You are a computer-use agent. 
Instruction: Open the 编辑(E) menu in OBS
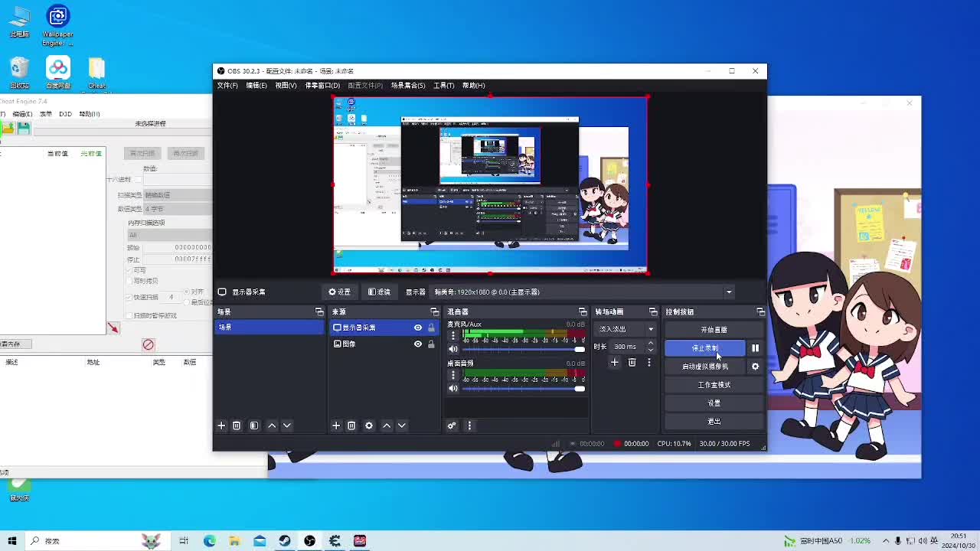click(256, 86)
